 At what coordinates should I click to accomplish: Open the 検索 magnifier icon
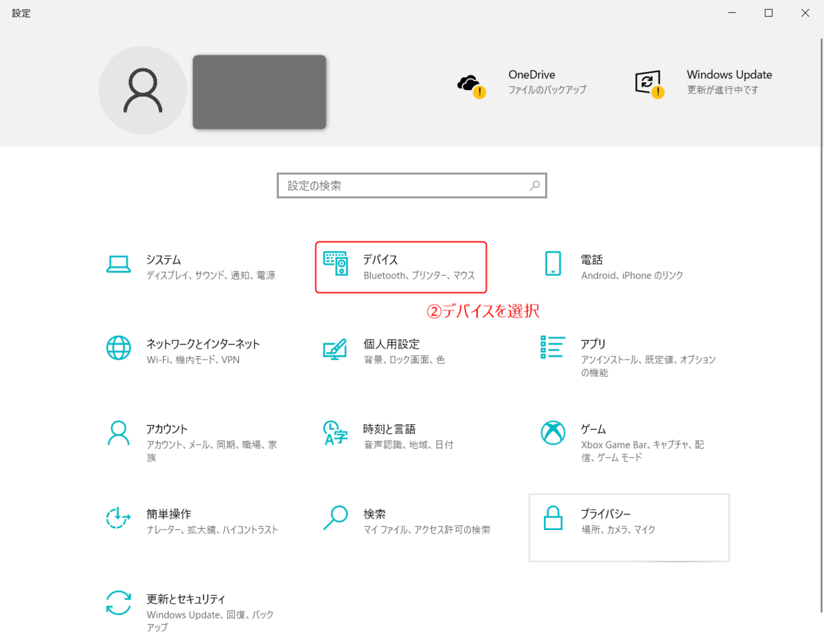[x=335, y=518]
